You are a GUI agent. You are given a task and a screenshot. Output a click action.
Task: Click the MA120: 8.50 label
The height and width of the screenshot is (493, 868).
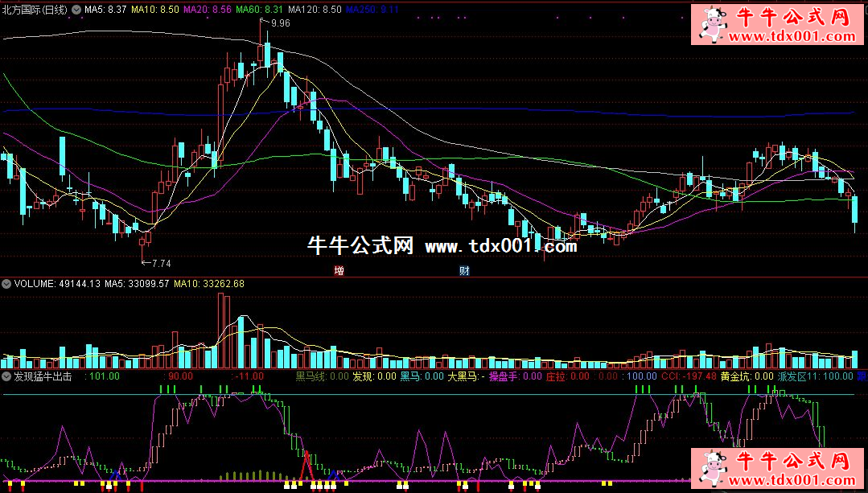pos(315,10)
